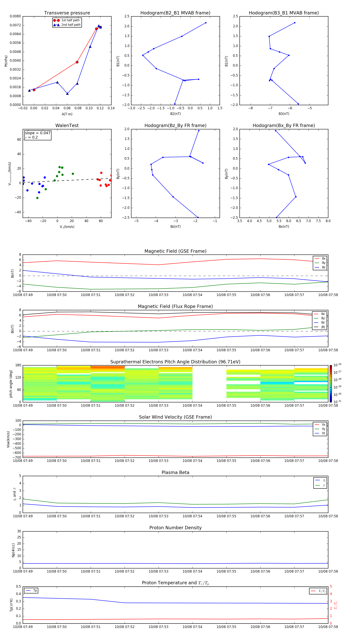Click the |B| legend entry in Flux Rope panel

coord(320,327)
